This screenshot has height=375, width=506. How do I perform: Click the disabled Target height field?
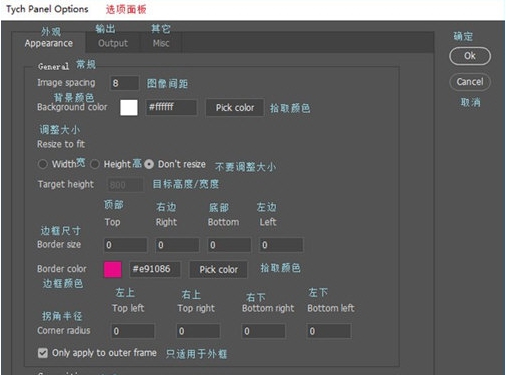125,185
